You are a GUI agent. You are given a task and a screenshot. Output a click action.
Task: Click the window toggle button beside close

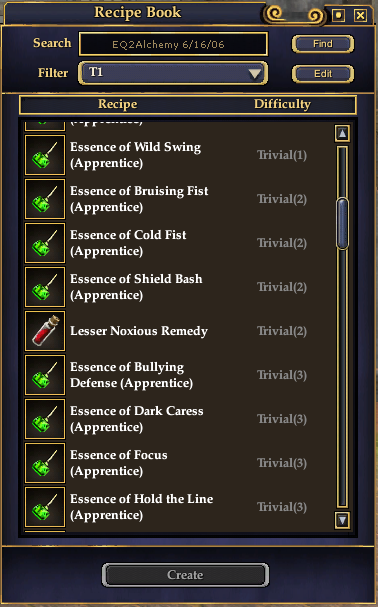coord(338,15)
